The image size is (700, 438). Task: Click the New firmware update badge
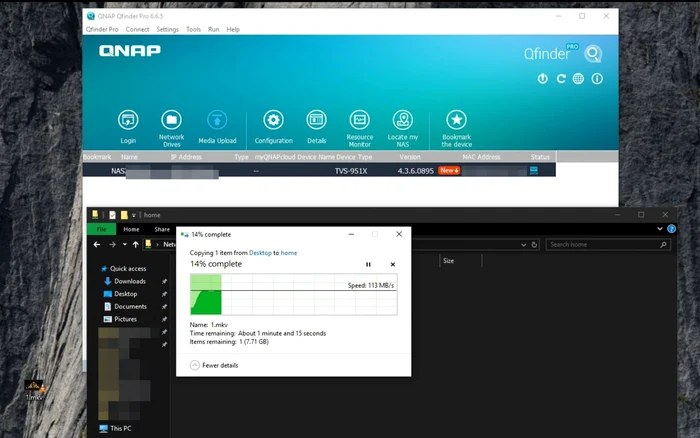click(449, 171)
